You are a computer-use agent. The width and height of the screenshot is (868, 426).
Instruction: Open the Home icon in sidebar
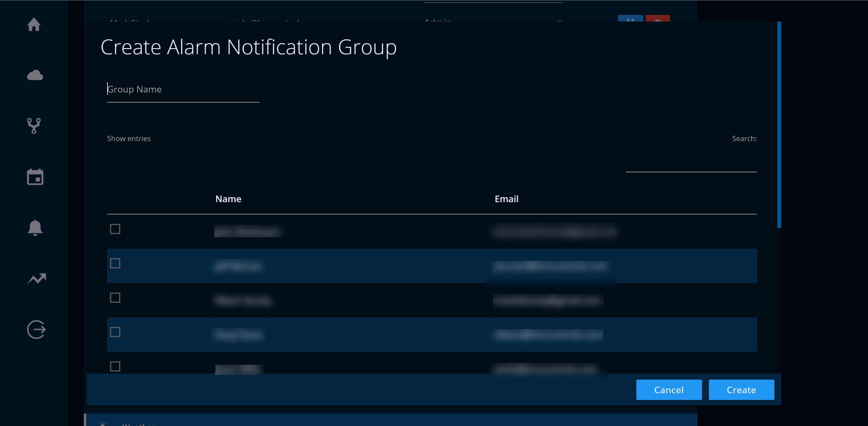[x=34, y=24]
